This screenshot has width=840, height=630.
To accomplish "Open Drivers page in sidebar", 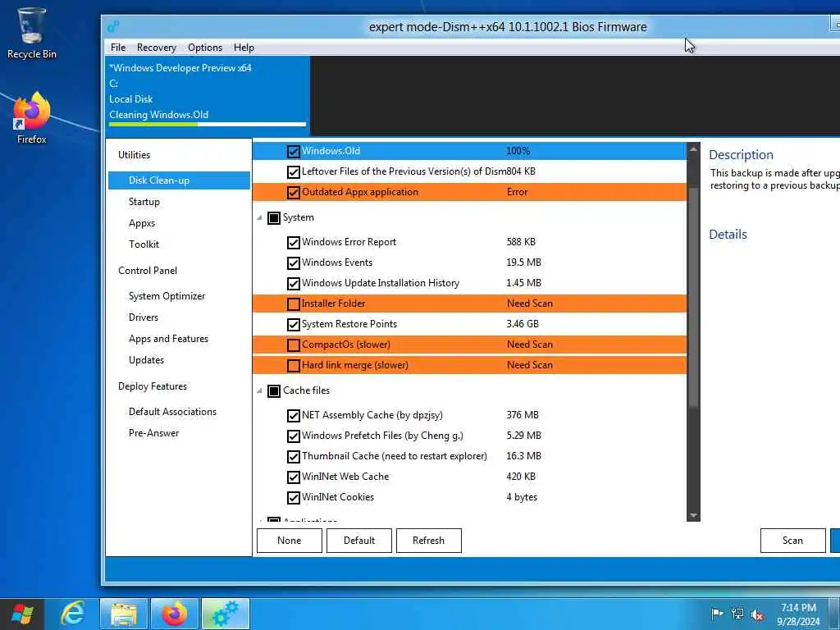I will [x=143, y=317].
